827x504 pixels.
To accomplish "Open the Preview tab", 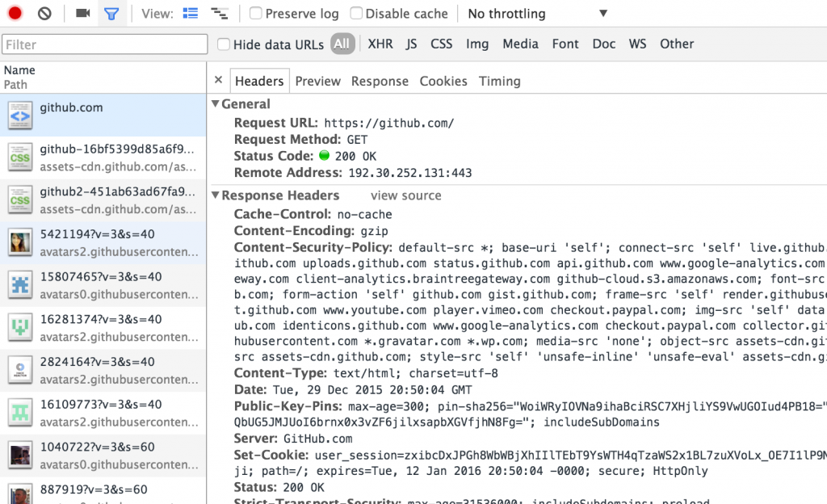I will [x=318, y=81].
